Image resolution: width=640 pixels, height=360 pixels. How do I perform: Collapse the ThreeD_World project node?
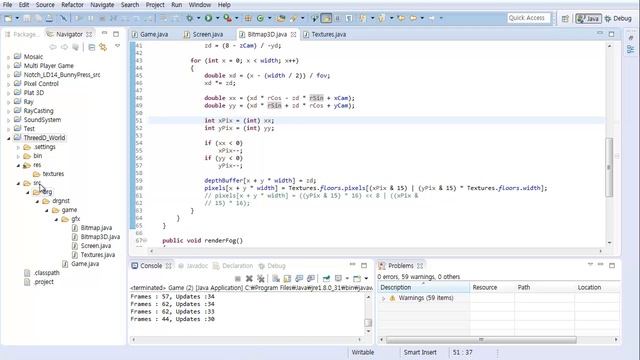tap(9, 138)
